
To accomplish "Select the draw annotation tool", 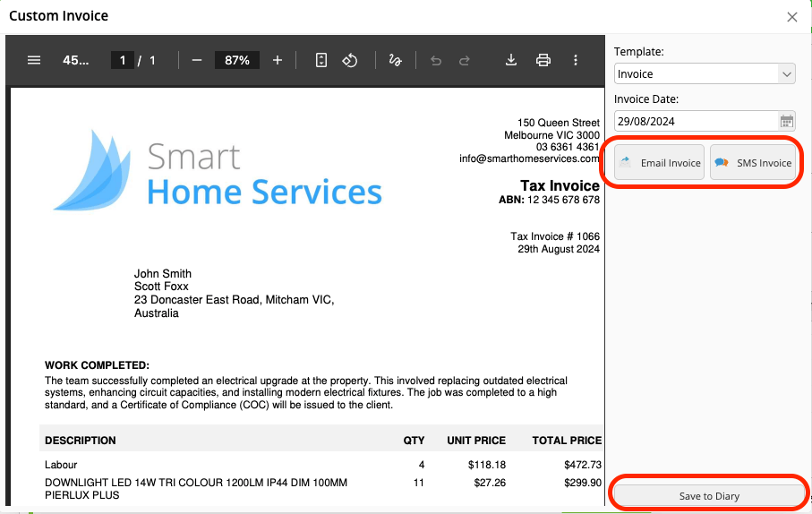I will pos(395,60).
